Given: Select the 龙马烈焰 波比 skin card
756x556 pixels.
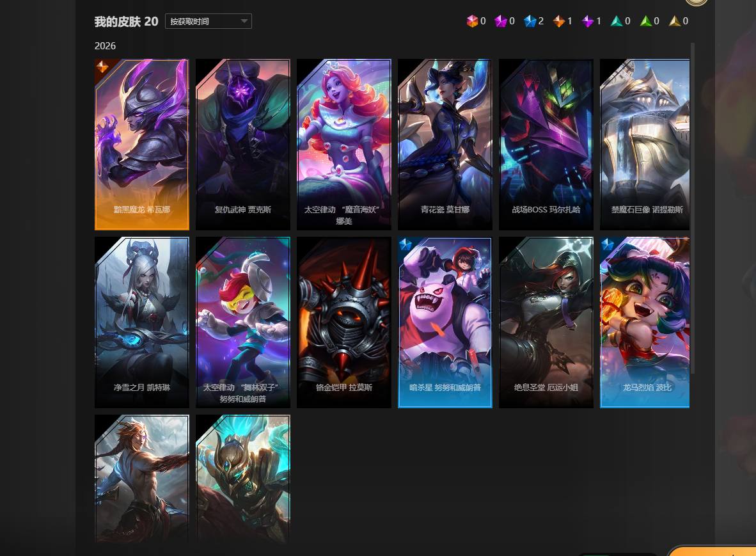Looking at the screenshot, I should (x=645, y=322).
